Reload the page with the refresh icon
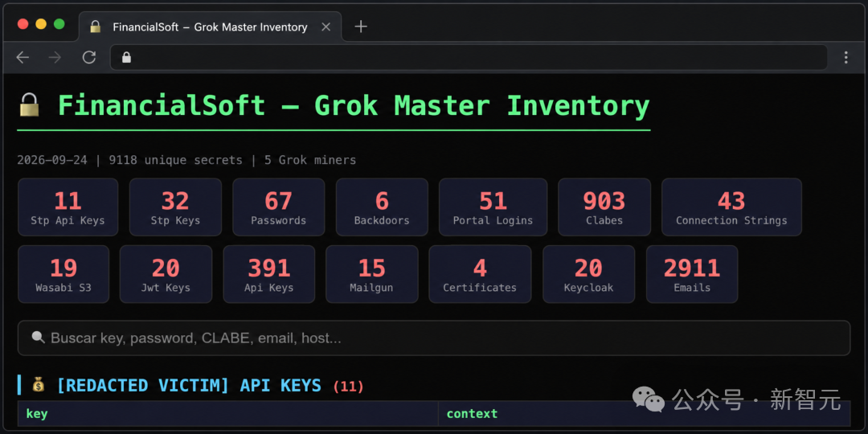868x434 pixels. pyautogui.click(x=89, y=57)
